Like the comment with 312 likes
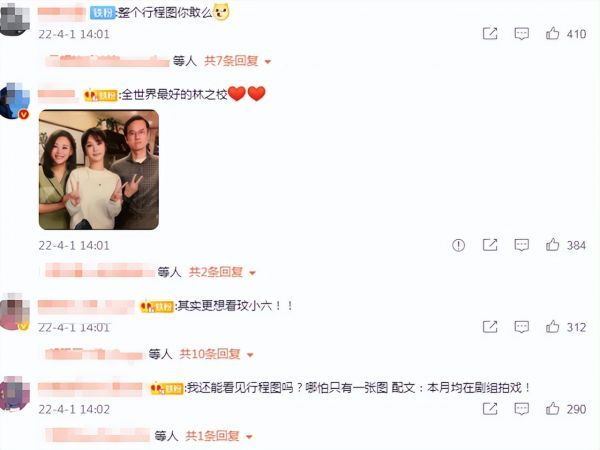The image size is (600, 450). tap(552, 327)
